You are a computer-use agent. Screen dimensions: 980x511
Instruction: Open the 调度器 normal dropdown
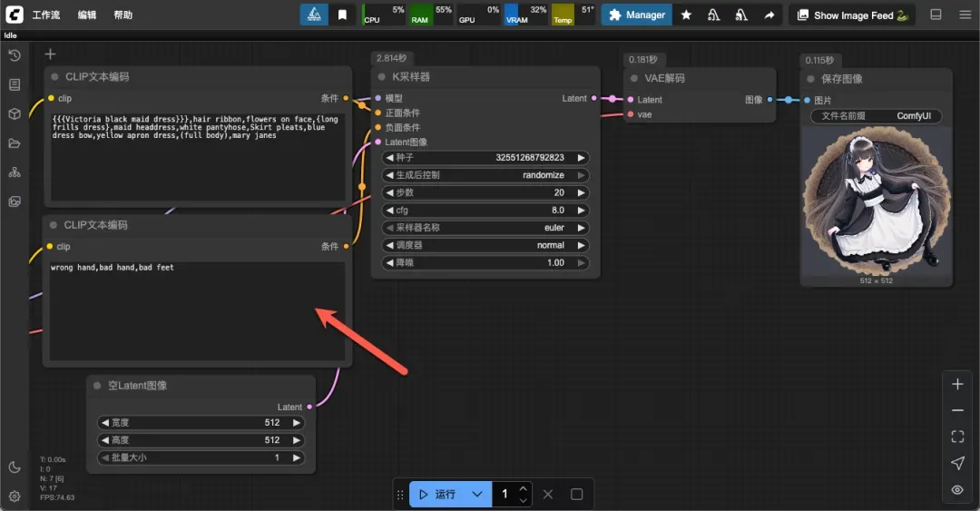pyautogui.click(x=485, y=245)
